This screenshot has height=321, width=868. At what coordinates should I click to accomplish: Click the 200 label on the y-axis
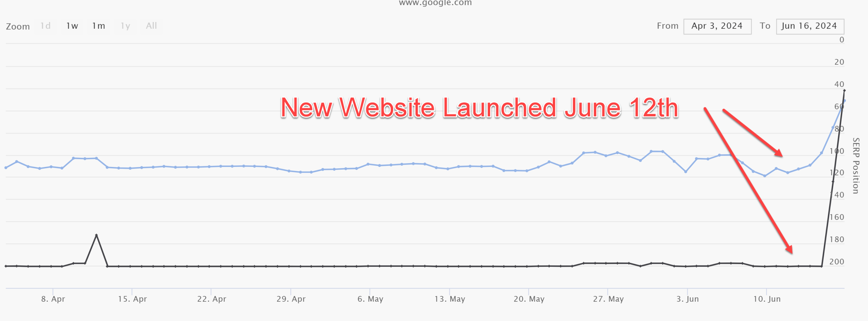coord(836,262)
